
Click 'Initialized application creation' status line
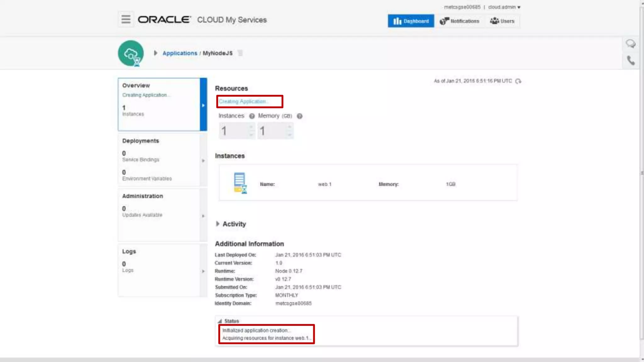point(256,331)
